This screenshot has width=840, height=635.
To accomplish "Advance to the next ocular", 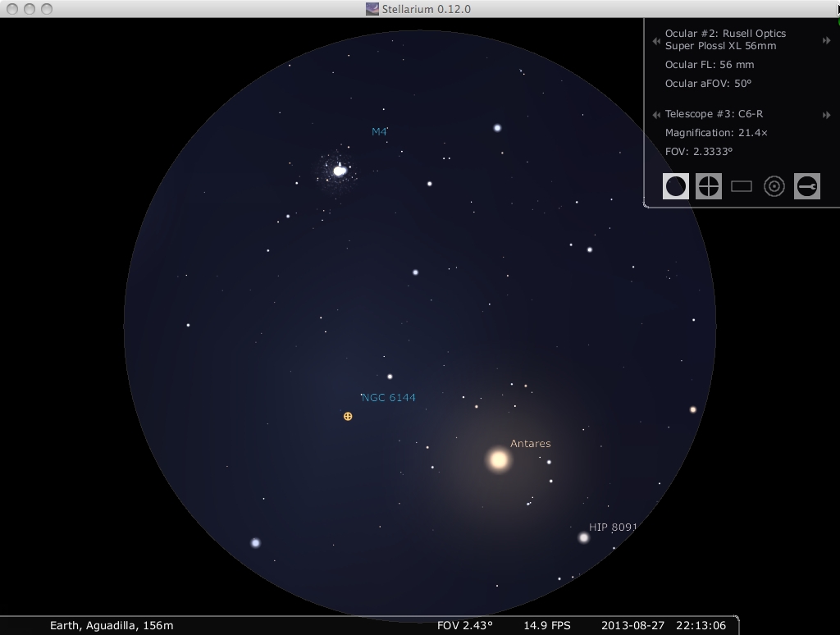I will pyautogui.click(x=826, y=40).
